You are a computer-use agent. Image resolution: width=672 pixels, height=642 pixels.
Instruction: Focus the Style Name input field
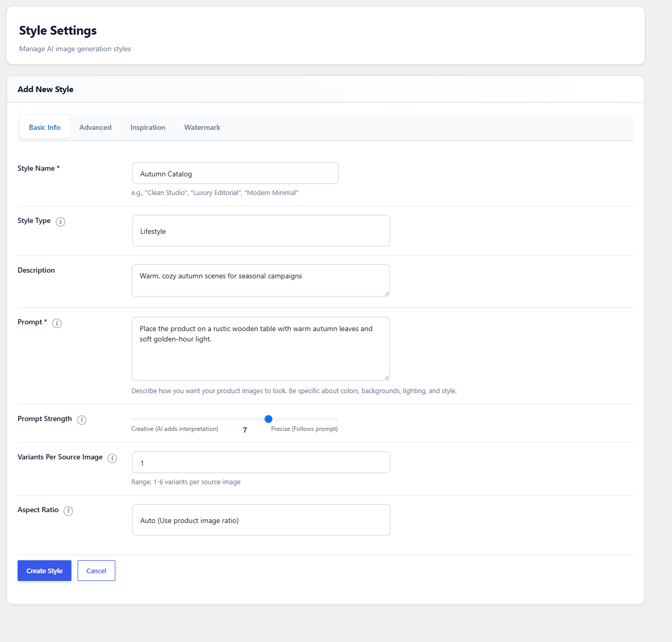pos(235,173)
